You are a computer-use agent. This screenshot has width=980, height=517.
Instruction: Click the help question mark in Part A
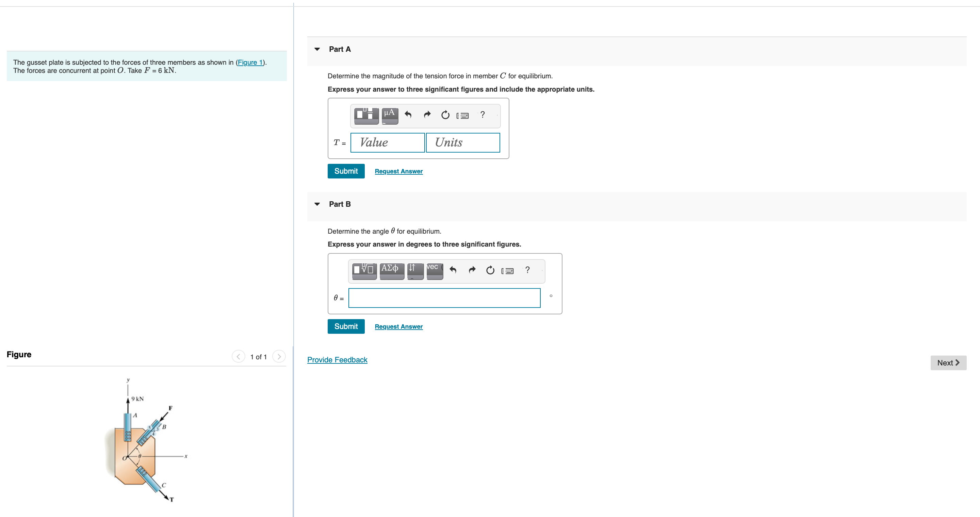tap(483, 114)
